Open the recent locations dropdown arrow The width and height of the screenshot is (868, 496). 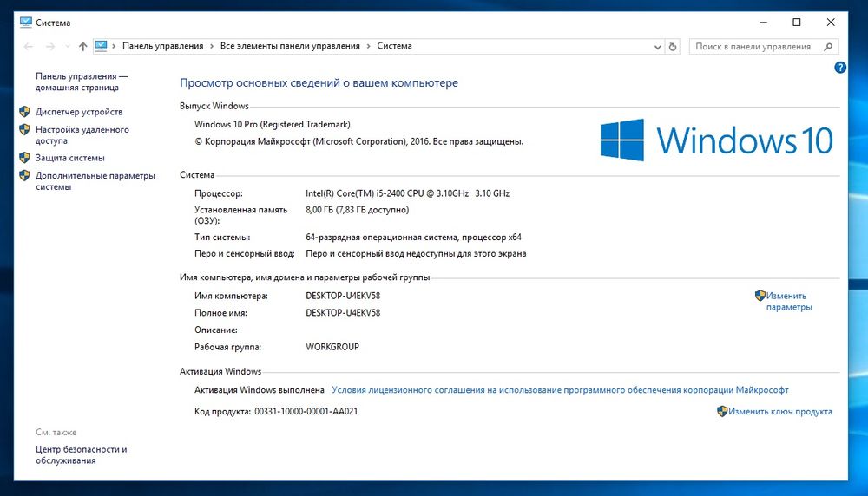68,47
